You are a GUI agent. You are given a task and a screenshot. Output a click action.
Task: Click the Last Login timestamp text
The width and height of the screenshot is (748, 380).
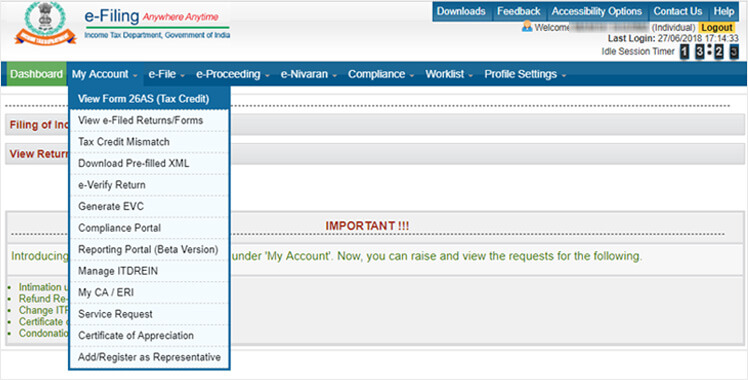pos(673,39)
